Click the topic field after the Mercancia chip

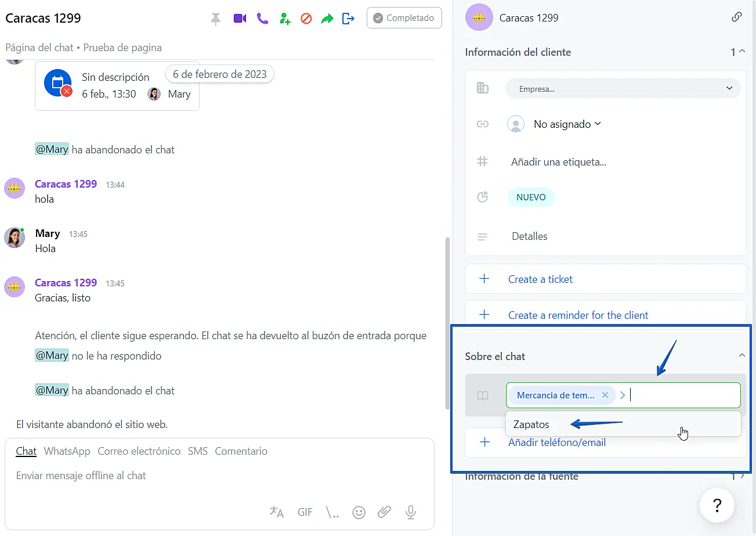coord(685,395)
